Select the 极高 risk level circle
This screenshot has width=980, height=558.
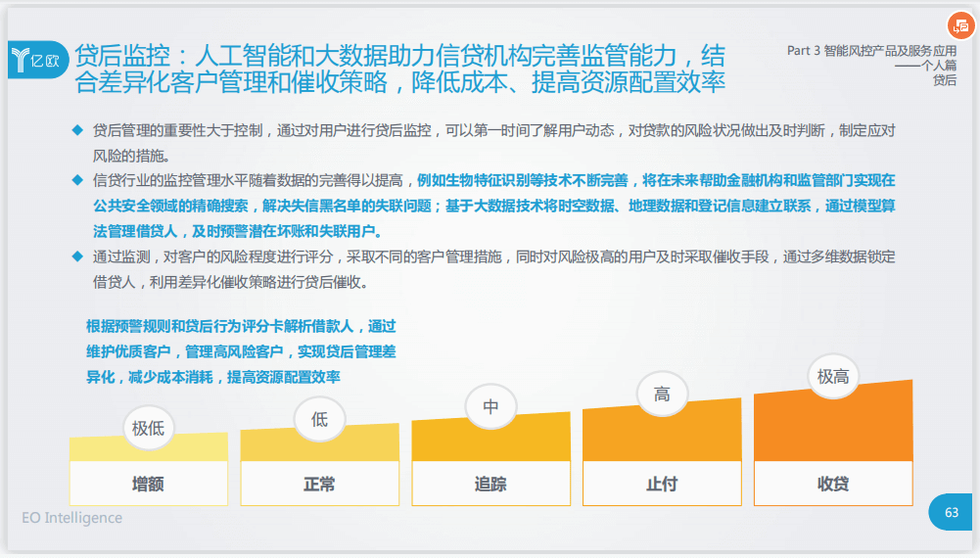point(833,376)
